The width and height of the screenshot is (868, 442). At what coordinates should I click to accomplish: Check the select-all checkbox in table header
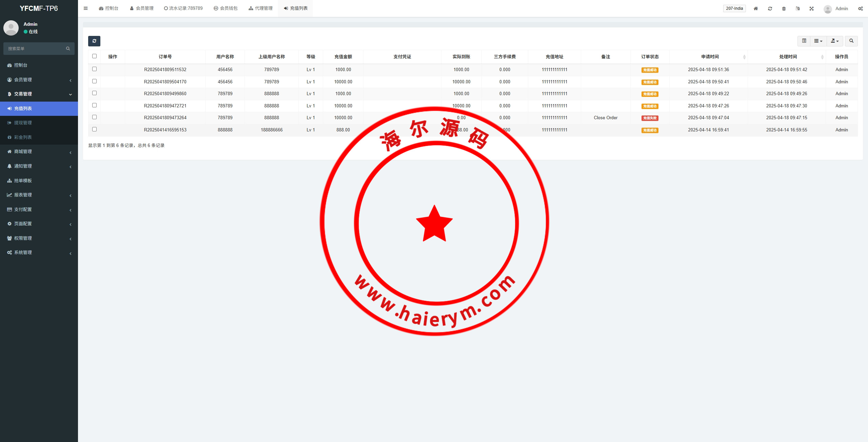click(94, 56)
